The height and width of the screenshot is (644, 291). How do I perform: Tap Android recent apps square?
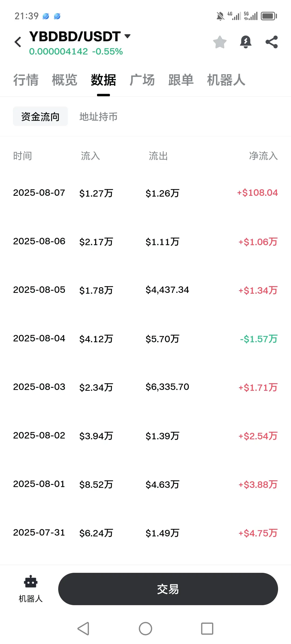tap(207, 629)
